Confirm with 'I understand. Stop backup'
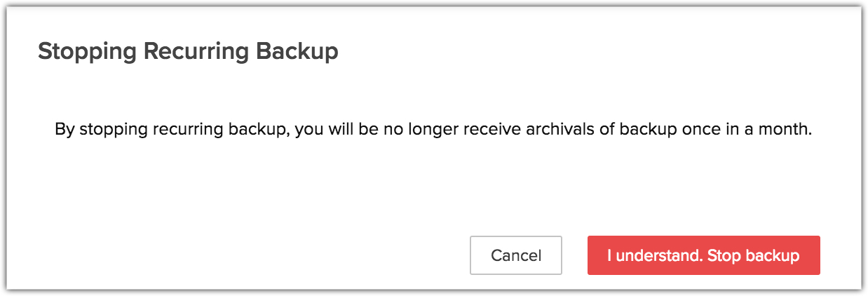This screenshot has height=296, width=868. [x=703, y=255]
